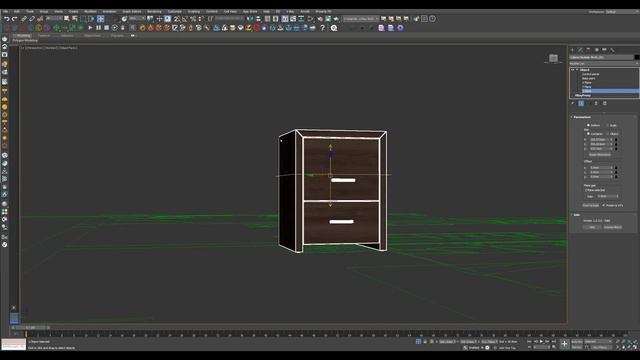The width and height of the screenshot is (640, 360).
Task: Open the Utilities tab of command panel
Action: click(x=612, y=50)
